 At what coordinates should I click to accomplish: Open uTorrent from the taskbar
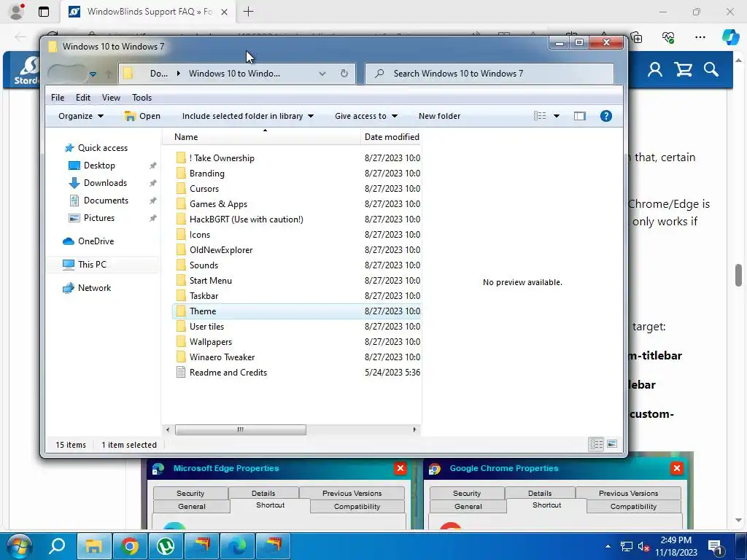166,546
